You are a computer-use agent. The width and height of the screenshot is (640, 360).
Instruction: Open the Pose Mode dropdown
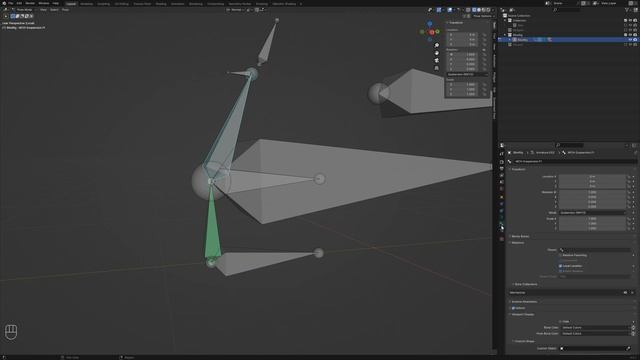[x=23, y=9]
